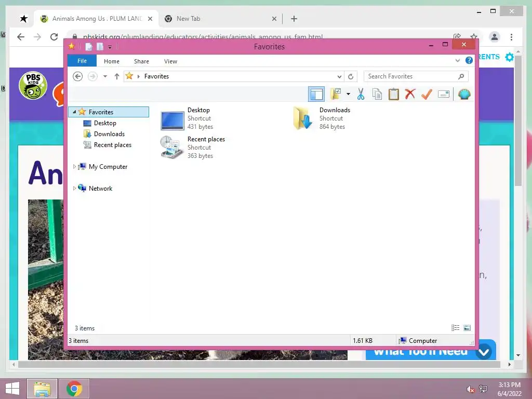Click the blue shell icon in toolbar

click(x=464, y=94)
